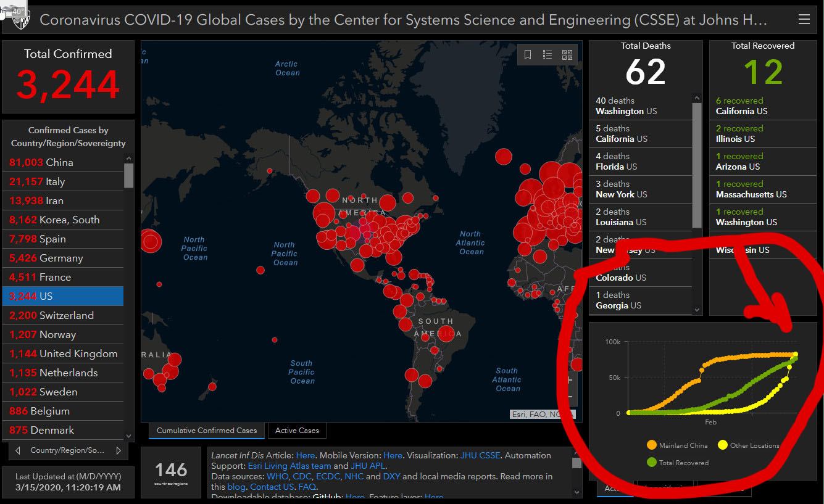Open the WHO data source link
The width and height of the screenshot is (824, 504).
pyautogui.click(x=278, y=476)
